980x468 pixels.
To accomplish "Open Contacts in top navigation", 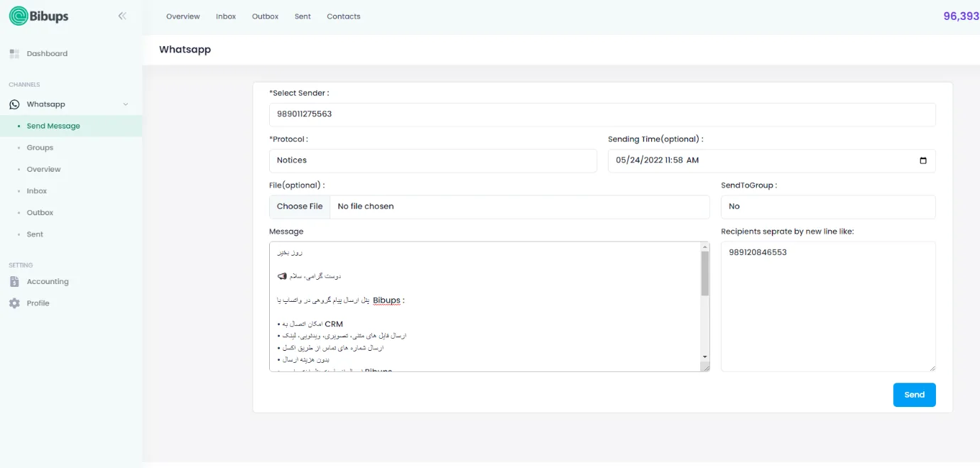I will (x=344, y=16).
